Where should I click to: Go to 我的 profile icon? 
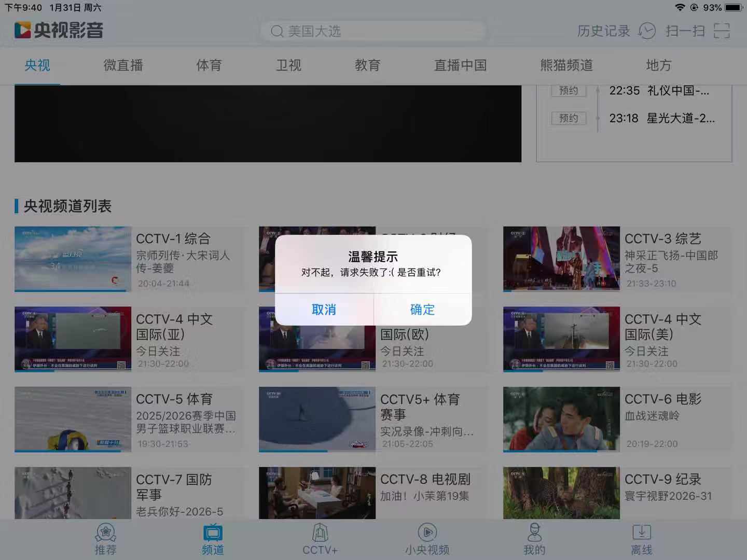point(534,533)
